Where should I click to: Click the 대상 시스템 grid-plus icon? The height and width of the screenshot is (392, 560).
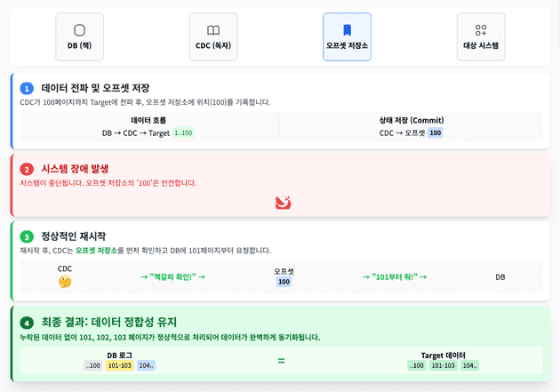pyautogui.click(x=481, y=30)
